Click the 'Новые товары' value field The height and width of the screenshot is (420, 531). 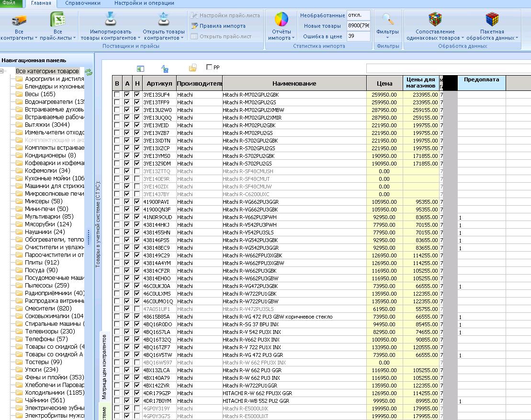[x=358, y=26]
